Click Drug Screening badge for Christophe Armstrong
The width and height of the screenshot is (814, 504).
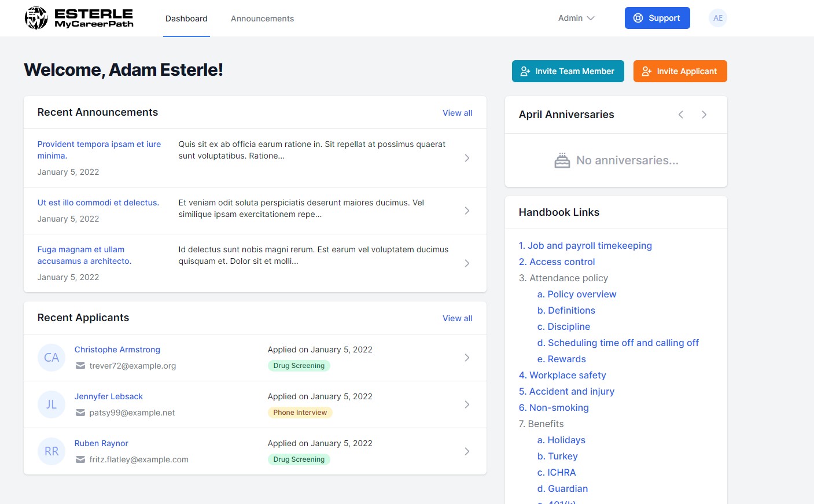(x=299, y=366)
